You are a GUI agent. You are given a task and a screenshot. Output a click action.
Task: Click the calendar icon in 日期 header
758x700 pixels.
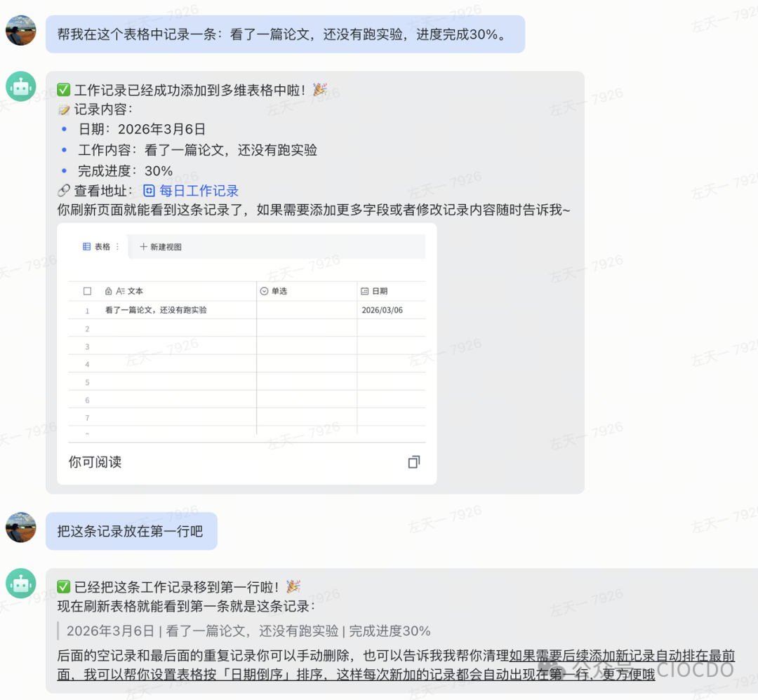coord(364,291)
